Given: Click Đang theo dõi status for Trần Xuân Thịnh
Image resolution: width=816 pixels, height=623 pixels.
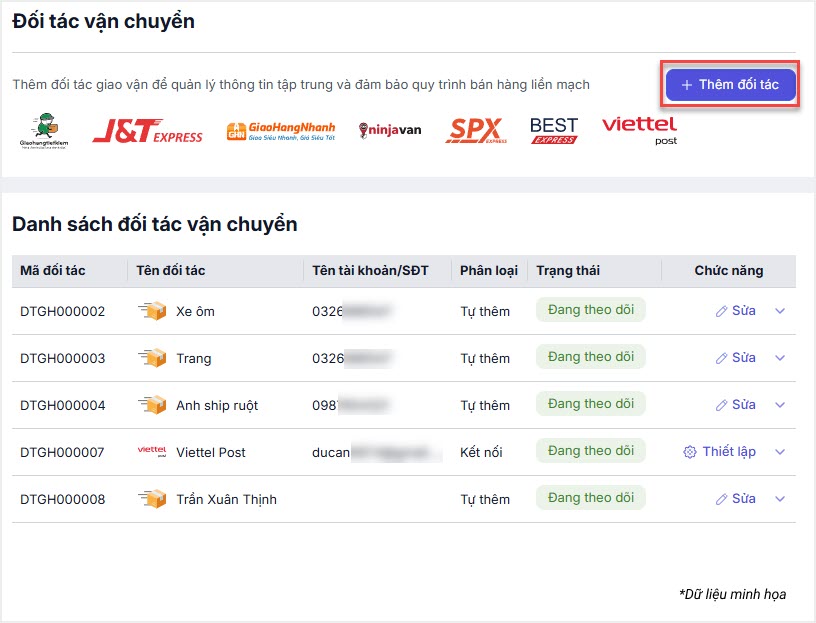Looking at the screenshot, I should [x=591, y=498].
